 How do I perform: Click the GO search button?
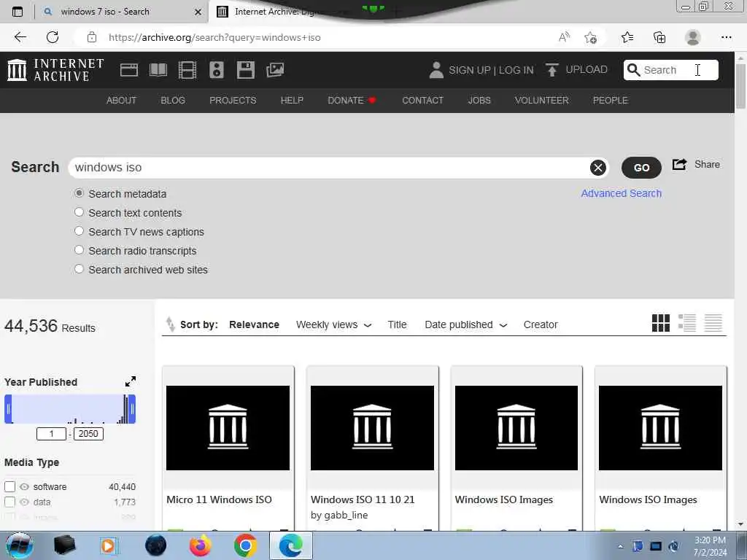pyautogui.click(x=641, y=168)
